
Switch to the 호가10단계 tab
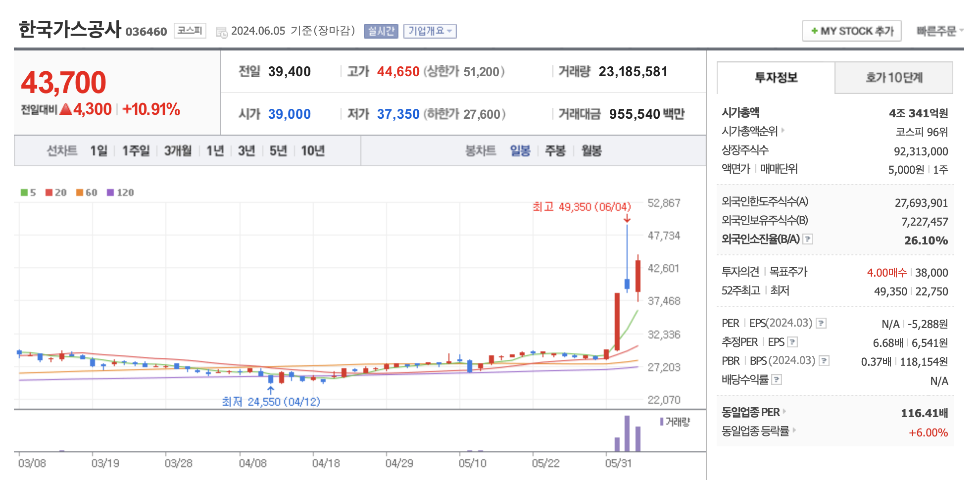coord(894,78)
